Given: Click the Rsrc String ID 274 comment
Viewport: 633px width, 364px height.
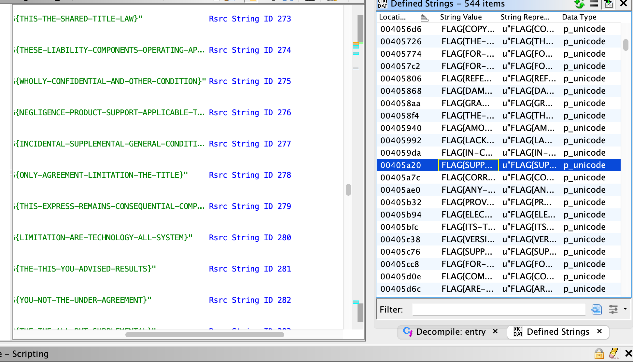Looking at the screenshot, I should pos(250,50).
